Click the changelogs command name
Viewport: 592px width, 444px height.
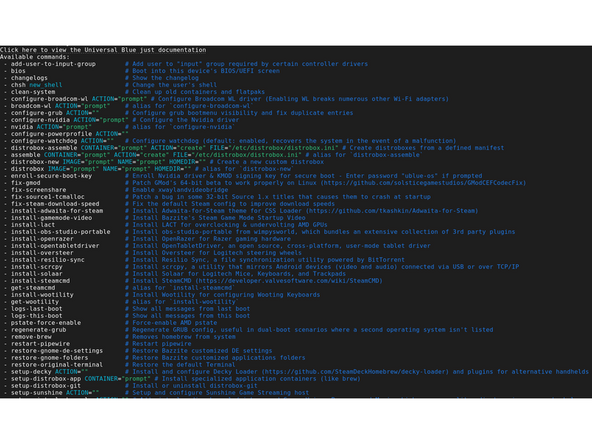[29, 78]
